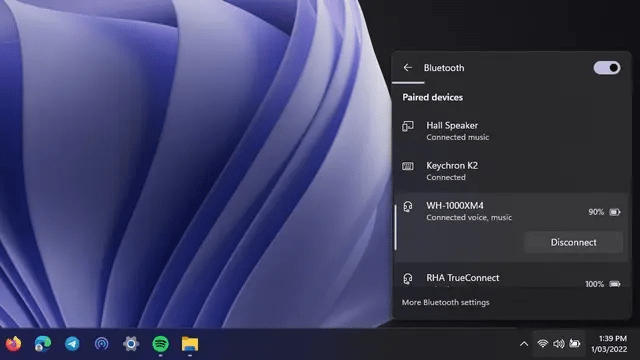Open Settings gear from the taskbar
Image resolution: width=640 pixels, height=360 pixels.
point(131,344)
